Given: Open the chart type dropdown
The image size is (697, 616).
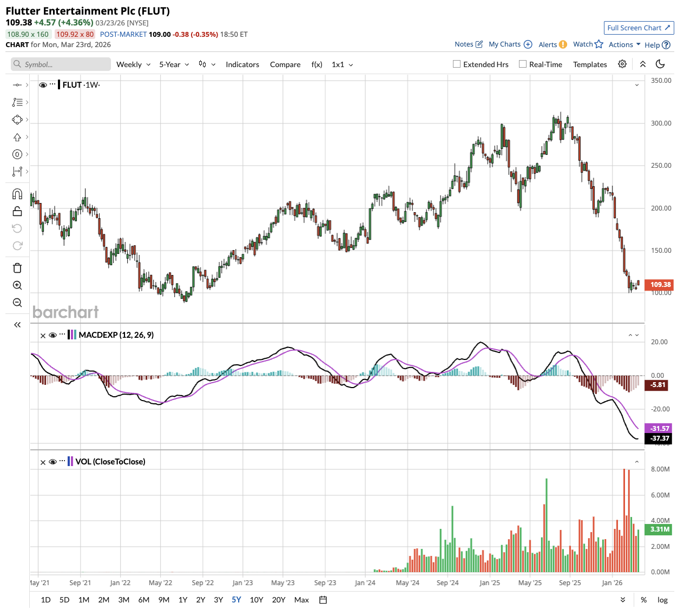Looking at the screenshot, I should [x=207, y=64].
